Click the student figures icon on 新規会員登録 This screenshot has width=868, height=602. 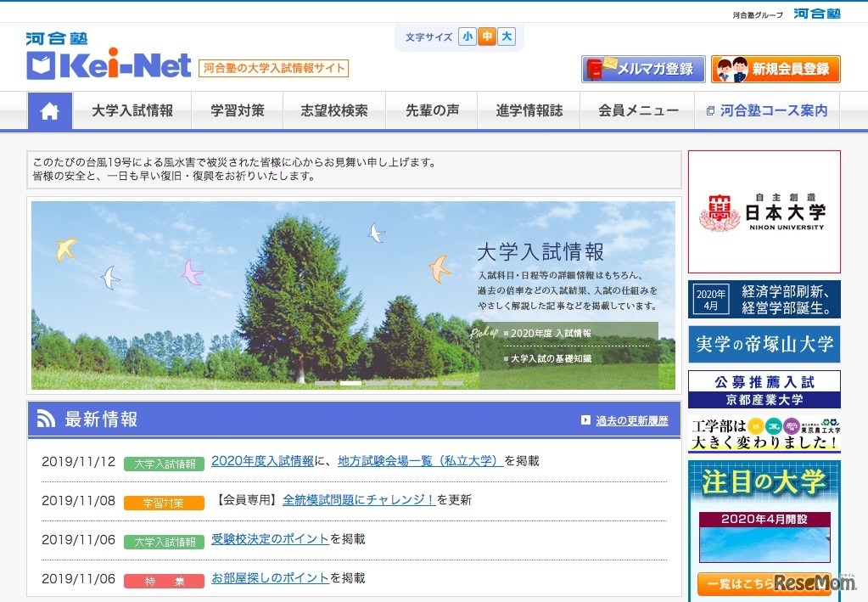[x=733, y=69]
